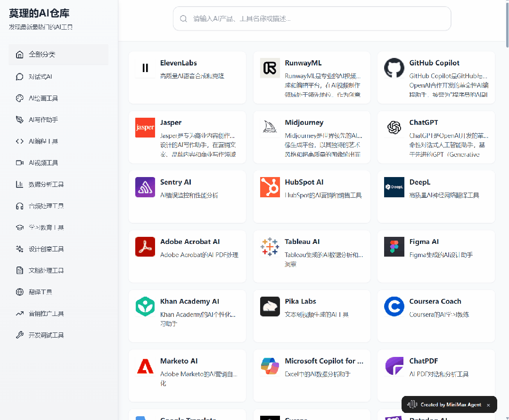Image resolution: width=509 pixels, height=420 pixels.
Task: Click the Midjourney sailboat icon
Action: [x=270, y=128]
